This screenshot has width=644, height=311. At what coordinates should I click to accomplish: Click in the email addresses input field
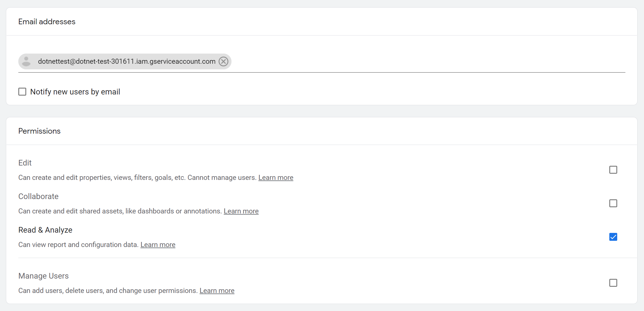[x=423, y=61]
